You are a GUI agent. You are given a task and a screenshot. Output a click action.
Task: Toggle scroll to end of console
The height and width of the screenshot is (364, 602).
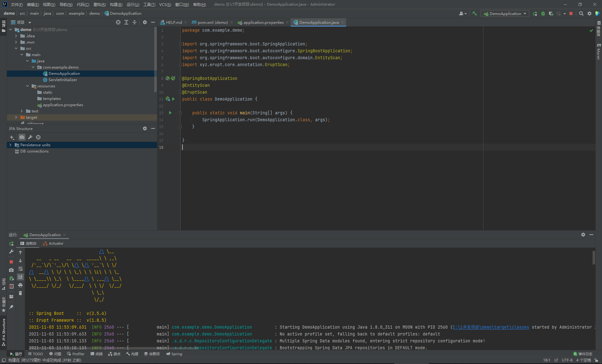pyautogui.click(x=20, y=277)
